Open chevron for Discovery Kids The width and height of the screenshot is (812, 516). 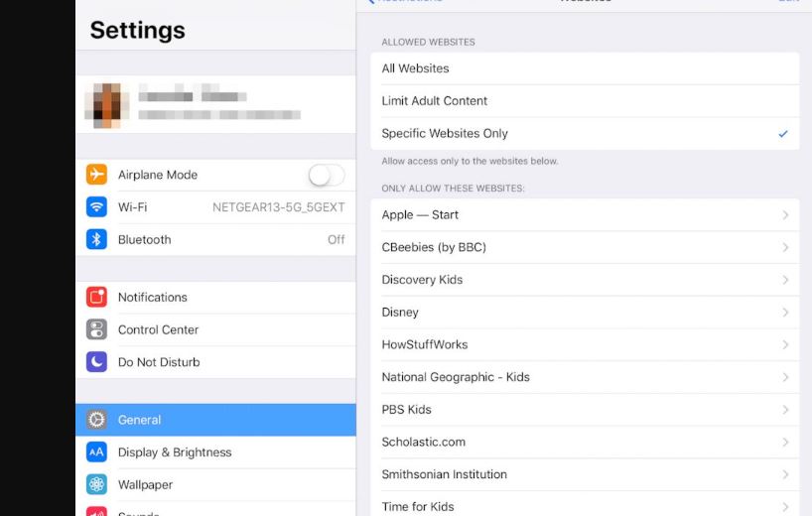(785, 280)
